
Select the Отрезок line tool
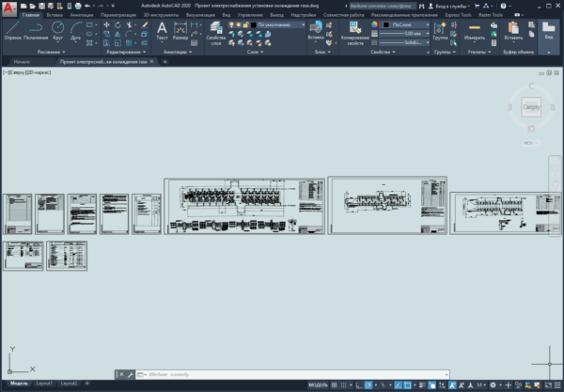(13, 31)
